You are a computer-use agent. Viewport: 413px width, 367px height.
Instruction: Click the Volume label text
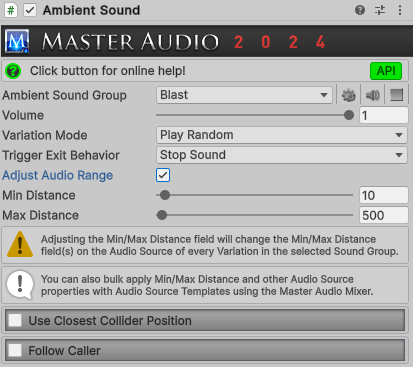point(23,115)
